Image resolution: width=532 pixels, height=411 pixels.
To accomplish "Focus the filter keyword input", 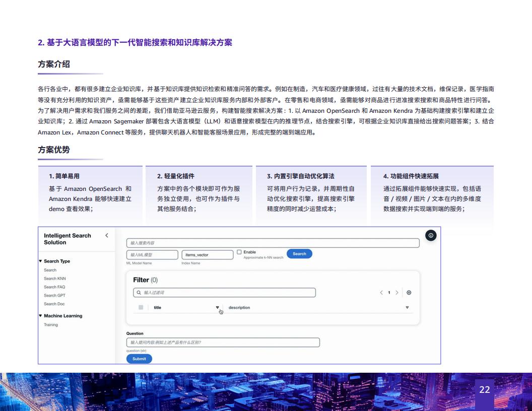I will click(x=224, y=293).
